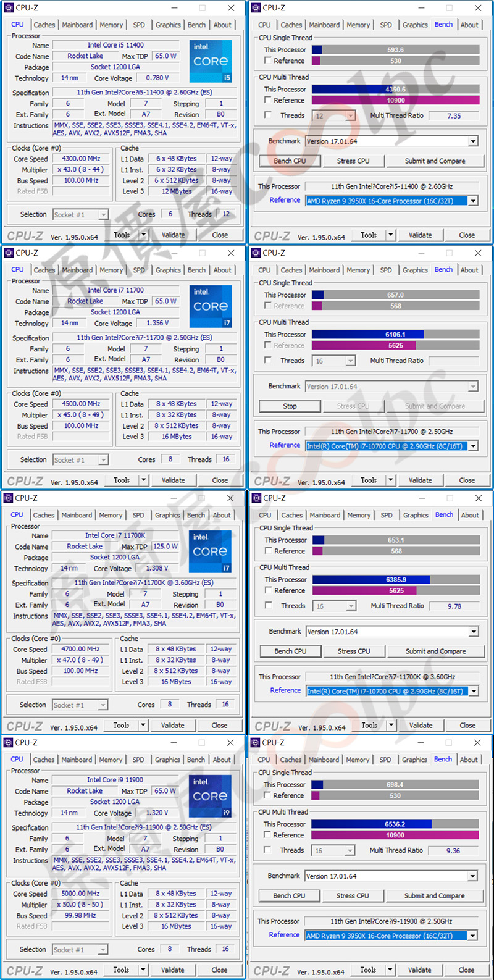Image resolution: width=494 pixels, height=980 pixels.
Task: Open Tools dropdown arrow in i5 11400 CPU-tab window
Action: coord(144,235)
